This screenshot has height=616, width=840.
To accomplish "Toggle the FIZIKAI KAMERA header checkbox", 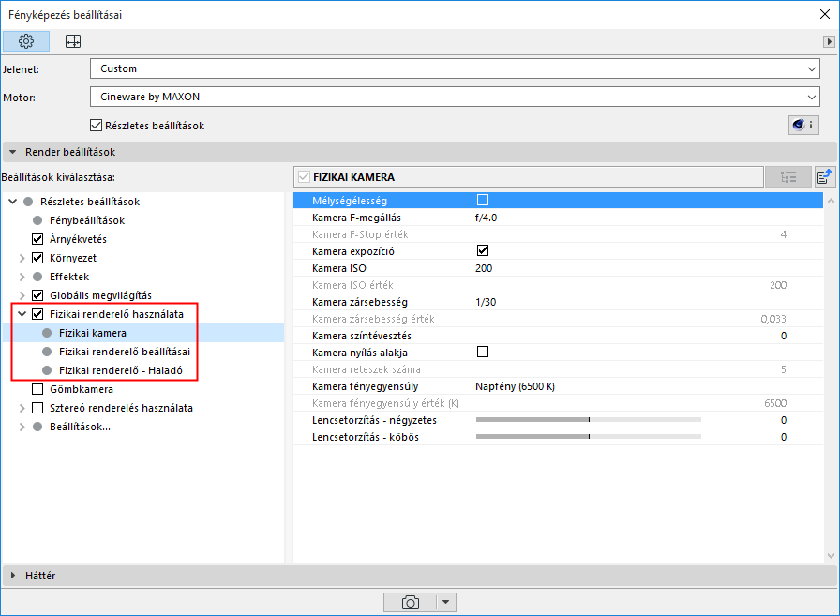I will pos(305,177).
